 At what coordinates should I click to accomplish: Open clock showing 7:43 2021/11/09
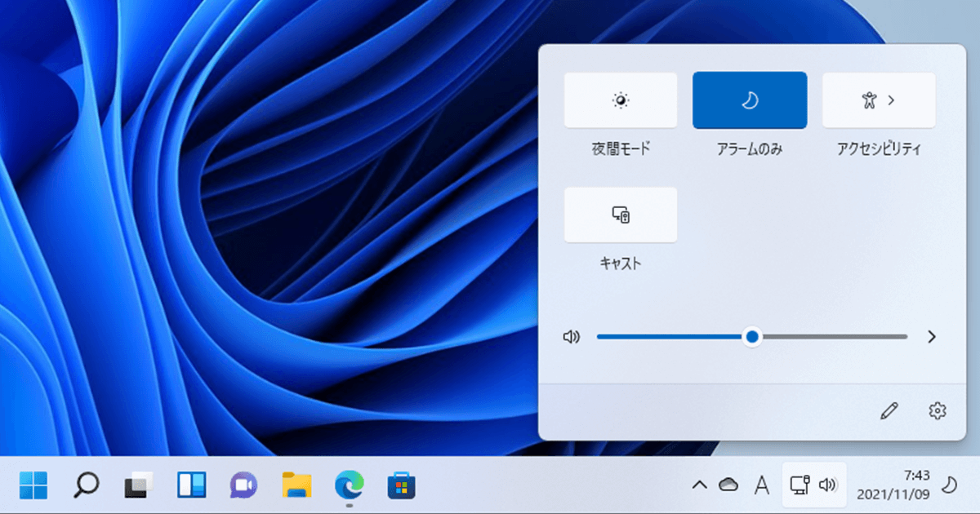pyautogui.click(x=894, y=485)
